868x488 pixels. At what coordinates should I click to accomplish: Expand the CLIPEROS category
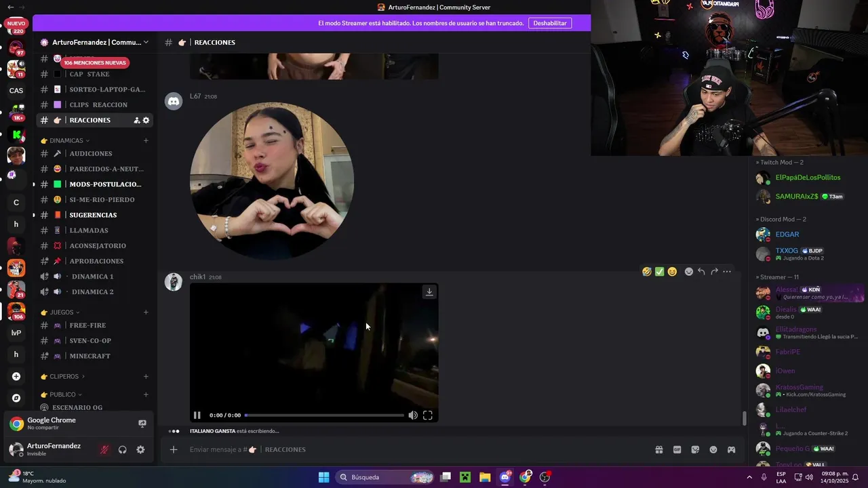point(64,376)
